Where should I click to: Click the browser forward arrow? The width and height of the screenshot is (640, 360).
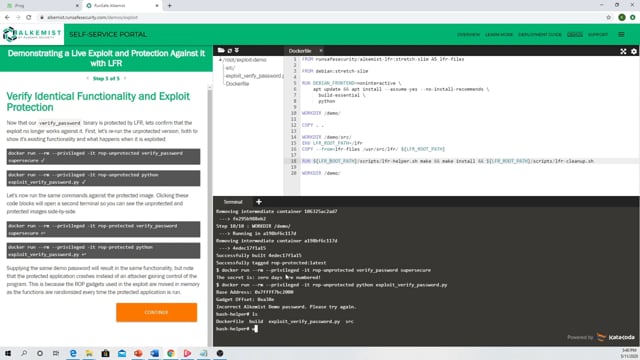(x=18, y=17)
